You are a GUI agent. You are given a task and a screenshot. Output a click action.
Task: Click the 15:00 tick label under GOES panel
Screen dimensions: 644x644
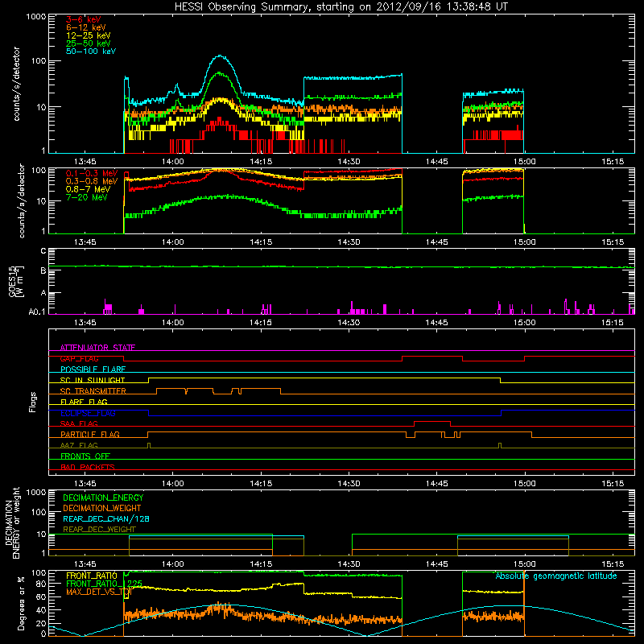tap(525, 323)
